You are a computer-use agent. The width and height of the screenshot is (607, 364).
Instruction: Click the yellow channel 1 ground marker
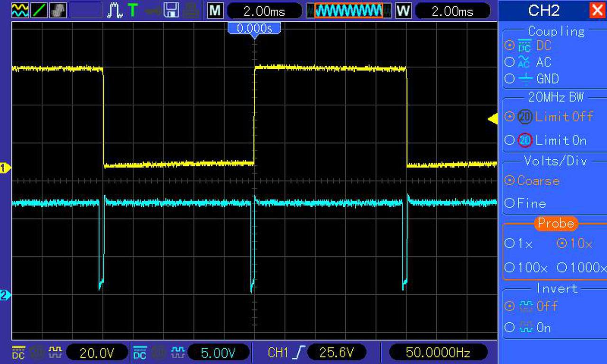pos(5,168)
